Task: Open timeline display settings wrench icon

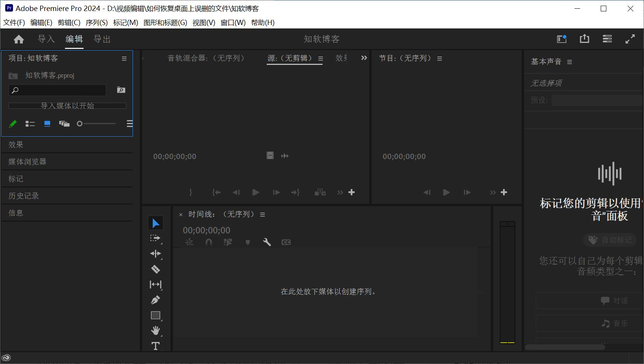Action: 267,242
